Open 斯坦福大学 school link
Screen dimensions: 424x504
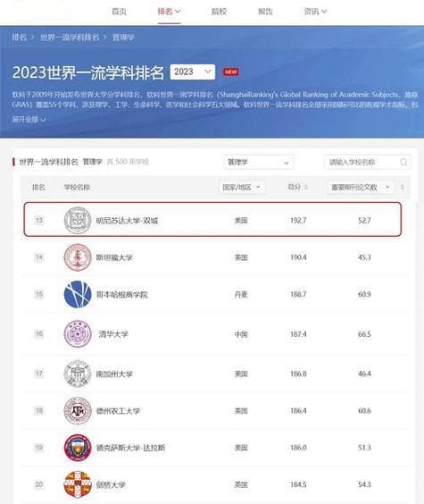pyautogui.click(x=114, y=257)
